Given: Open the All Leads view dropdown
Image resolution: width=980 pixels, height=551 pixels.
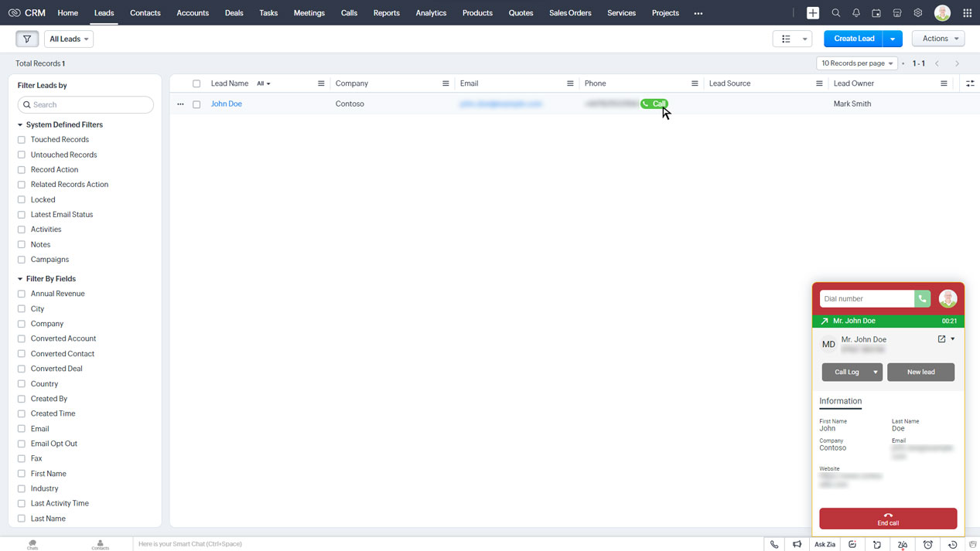Looking at the screenshot, I should coord(69,39).
